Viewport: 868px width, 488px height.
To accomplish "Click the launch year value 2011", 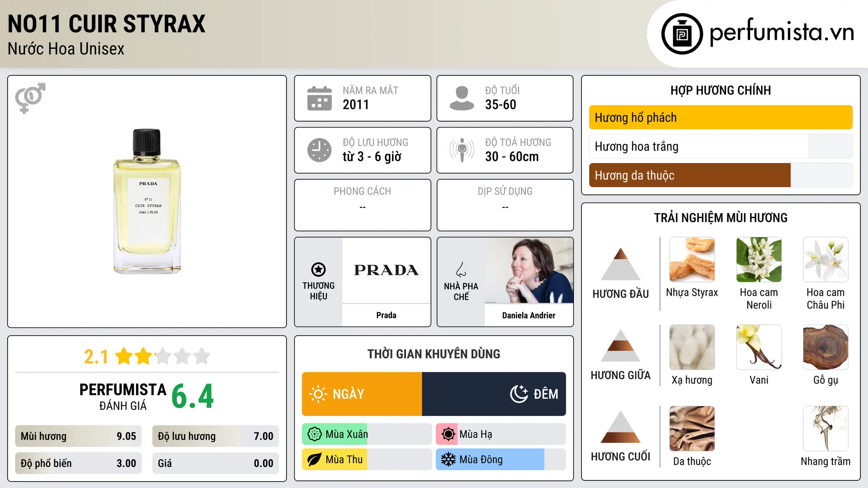I will (x=356, y=105).
